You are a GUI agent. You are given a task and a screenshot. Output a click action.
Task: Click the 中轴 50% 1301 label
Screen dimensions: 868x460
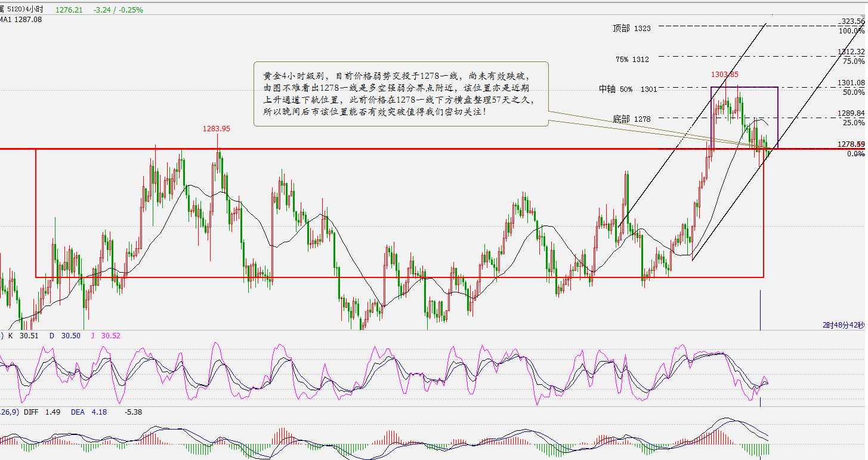628,89
